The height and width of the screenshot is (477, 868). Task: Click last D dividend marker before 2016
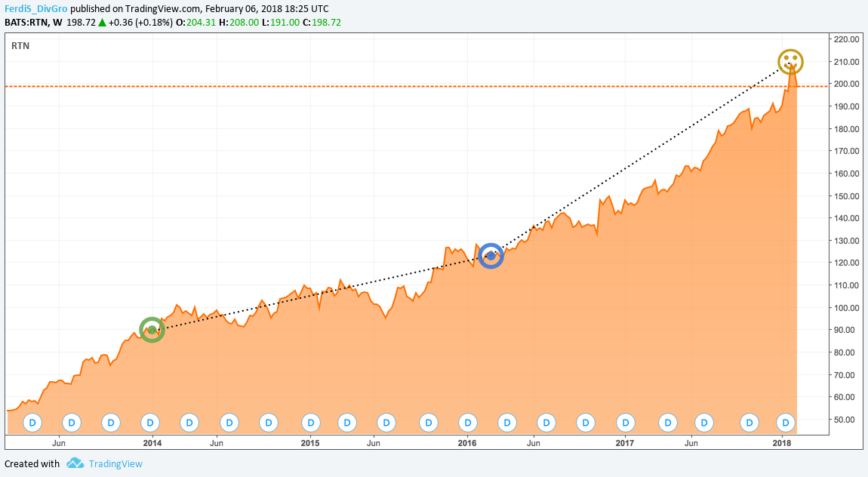point(429,423)
